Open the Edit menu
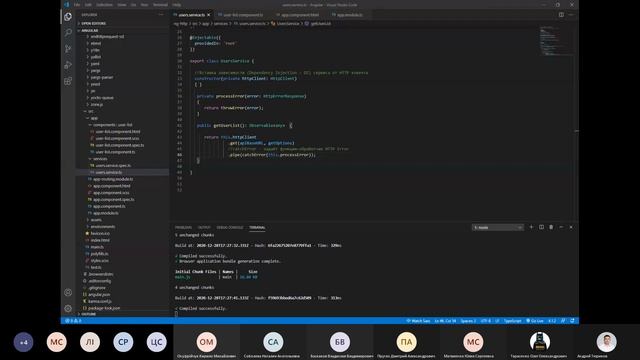Image resolution: width=640 pixels, height=360 pixels. pyautogui.click(x=88, y=5)
